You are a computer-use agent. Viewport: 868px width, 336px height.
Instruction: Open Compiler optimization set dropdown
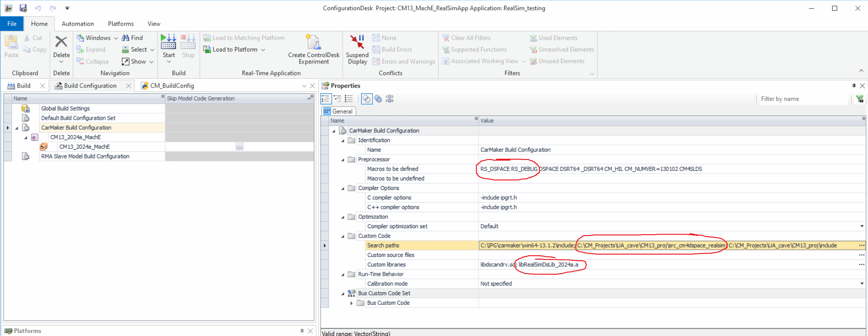point(862,226)
